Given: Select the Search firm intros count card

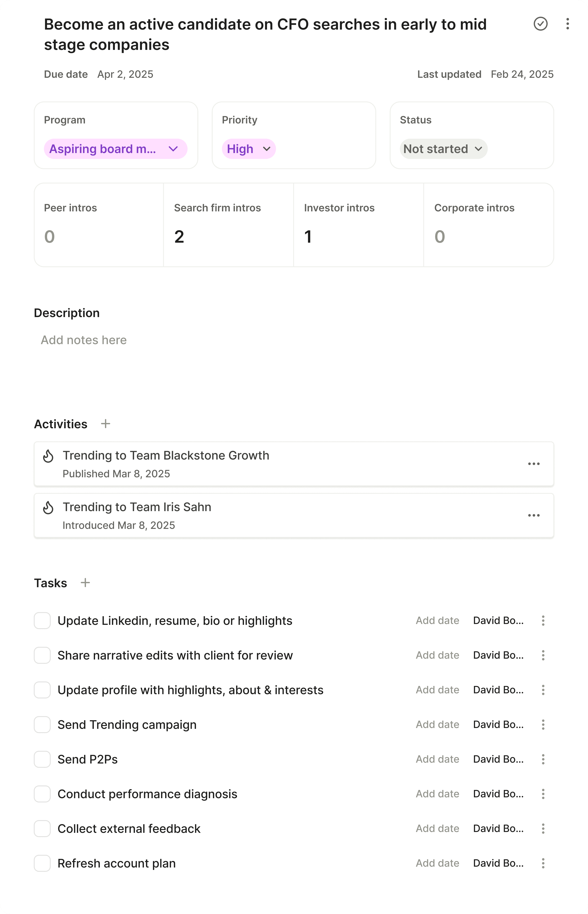Looking at the screenshot, I should [228, 225].
